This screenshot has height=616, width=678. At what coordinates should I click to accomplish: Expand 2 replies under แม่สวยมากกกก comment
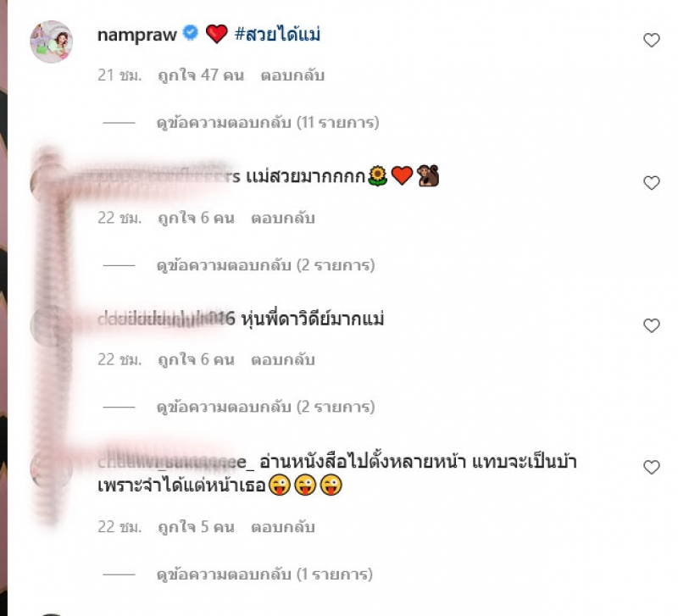click(265, 265)
